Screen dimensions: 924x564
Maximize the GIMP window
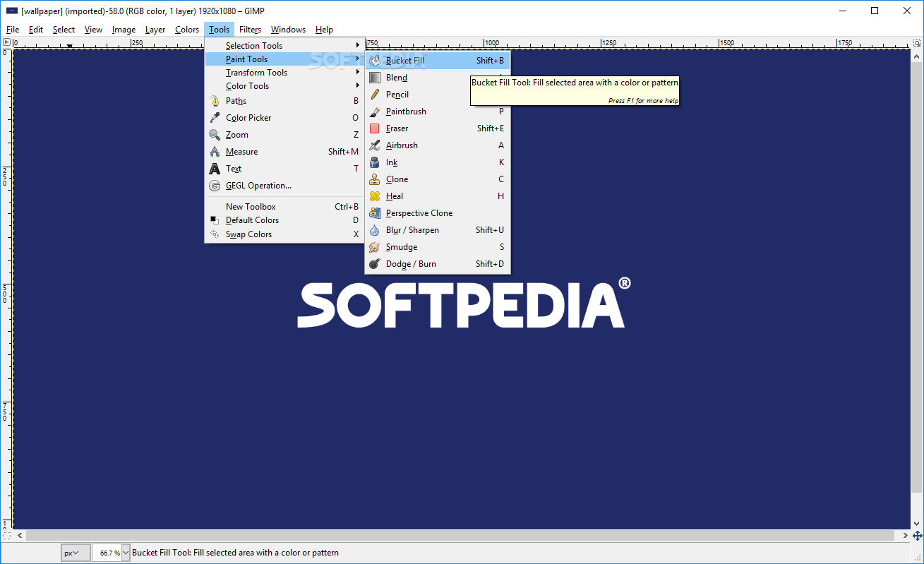(875, 11)
